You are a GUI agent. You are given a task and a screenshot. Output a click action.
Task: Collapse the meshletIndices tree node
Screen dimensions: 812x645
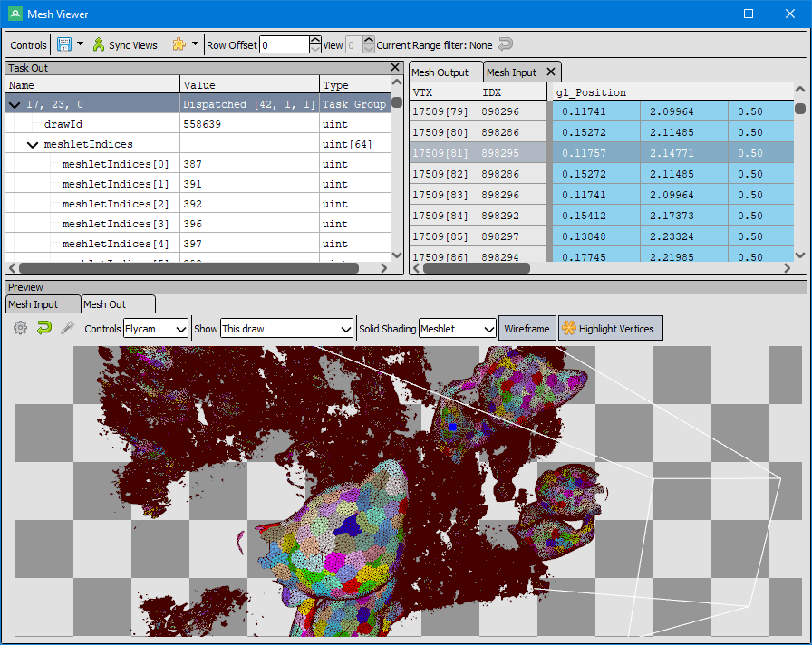(x=33, y=145)
